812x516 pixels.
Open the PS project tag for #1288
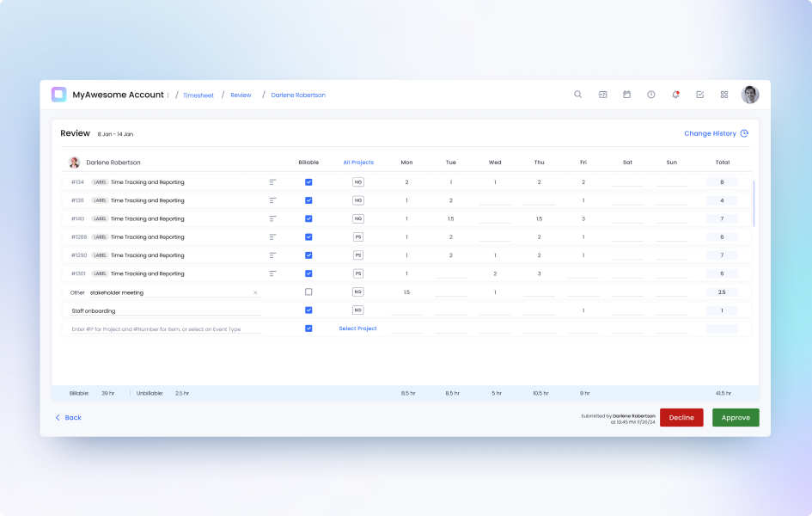(358, 237)
